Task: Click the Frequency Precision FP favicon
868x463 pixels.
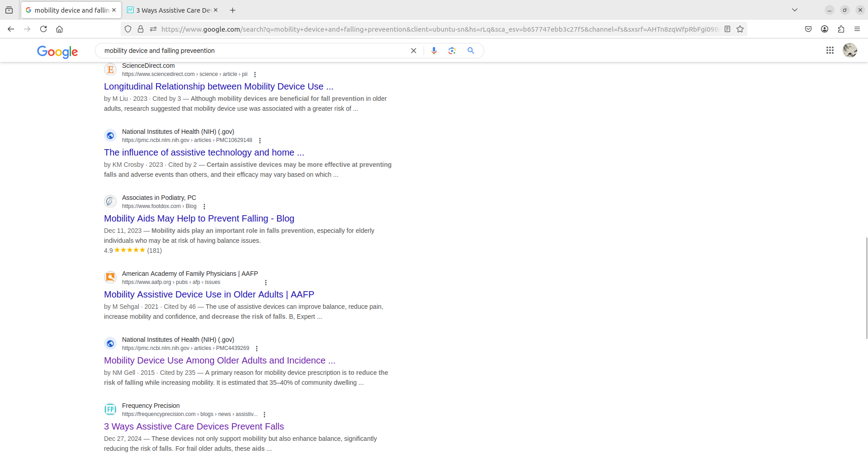Action: click(x=110, y=410)
